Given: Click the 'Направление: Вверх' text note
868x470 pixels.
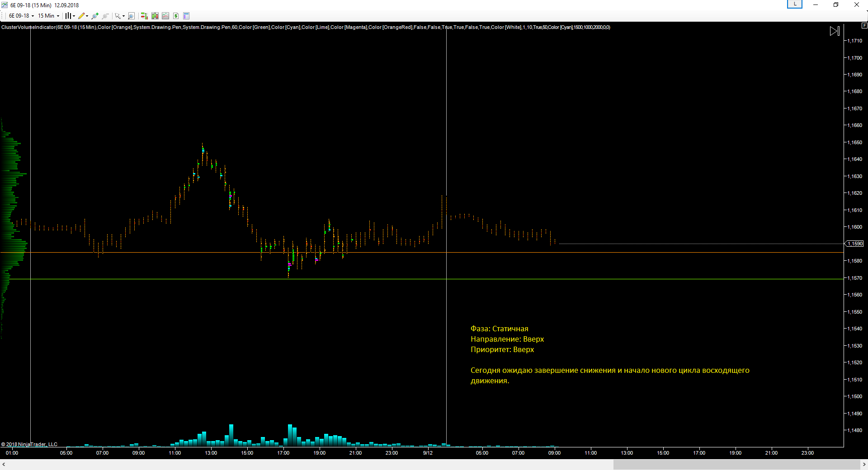Looking at the screenshot, I should click(x=507, y=339).
